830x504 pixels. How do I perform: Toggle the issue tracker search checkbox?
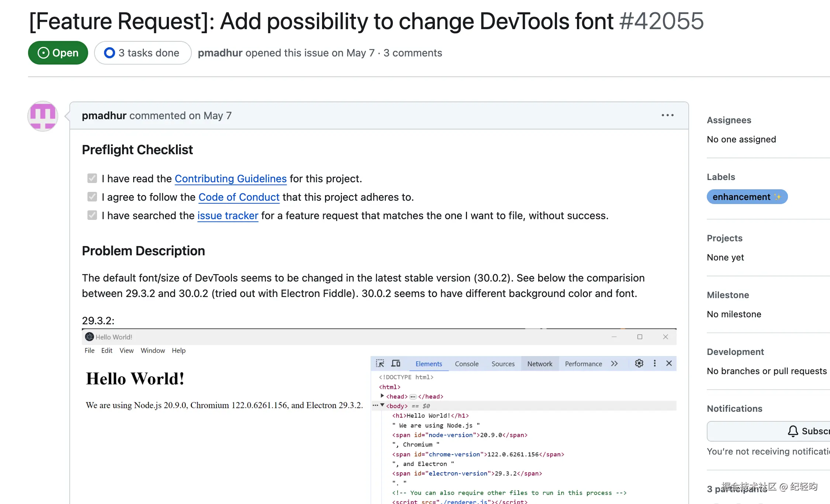pyautogui.click(x=92, y=215)
